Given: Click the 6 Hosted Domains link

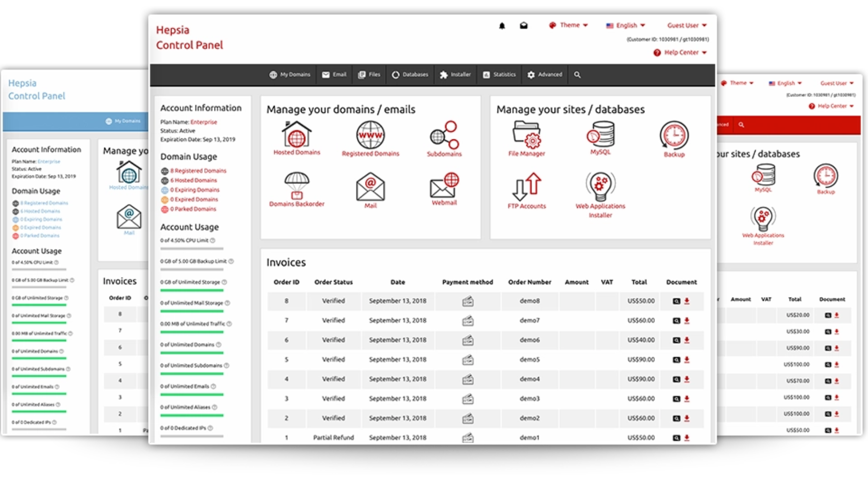Looking at the screenshot, I should click(194, 181).
